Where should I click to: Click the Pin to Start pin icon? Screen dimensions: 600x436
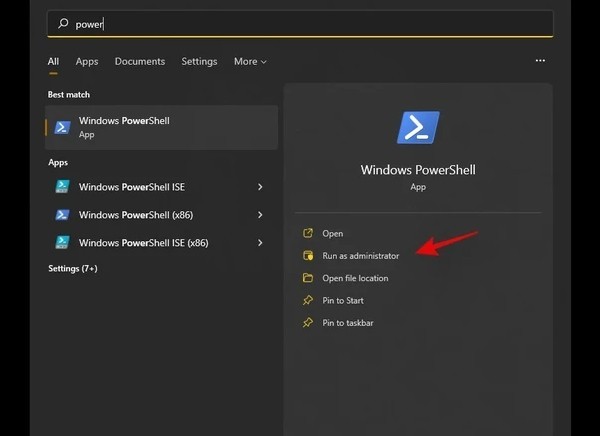coord(308,300)
